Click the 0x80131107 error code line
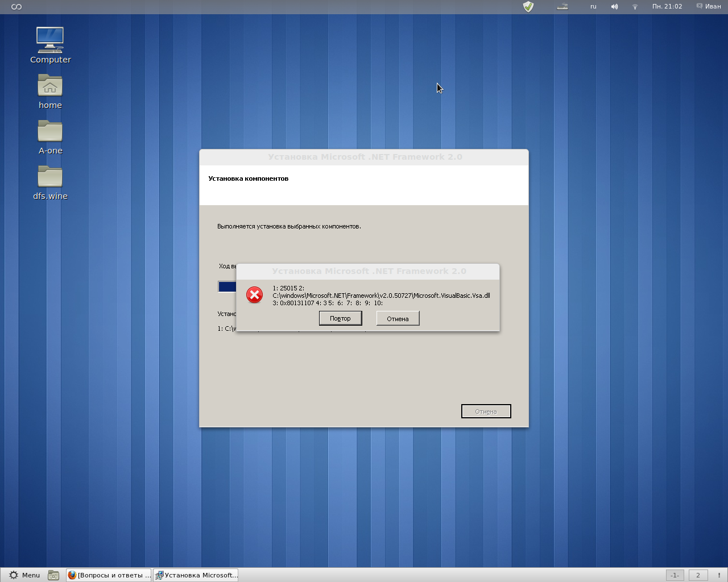This screenshot has height=582, width=728. [x=328, y=303]
